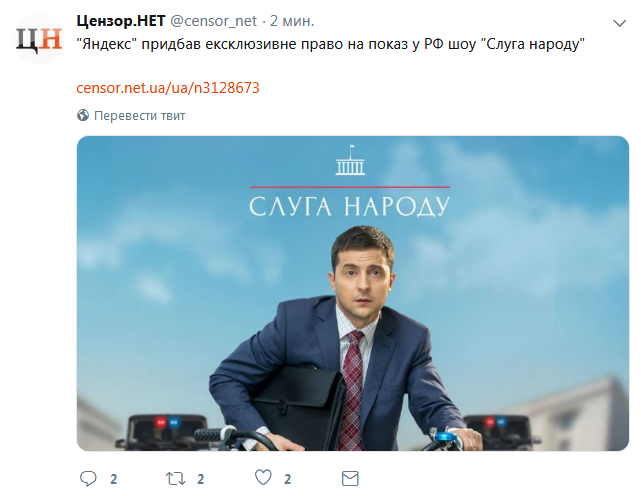Open the censor.net.ua/ua/n3128673 link
Image resolution: width=641 pixels, height=496 pixels.
tap(168, 88)
